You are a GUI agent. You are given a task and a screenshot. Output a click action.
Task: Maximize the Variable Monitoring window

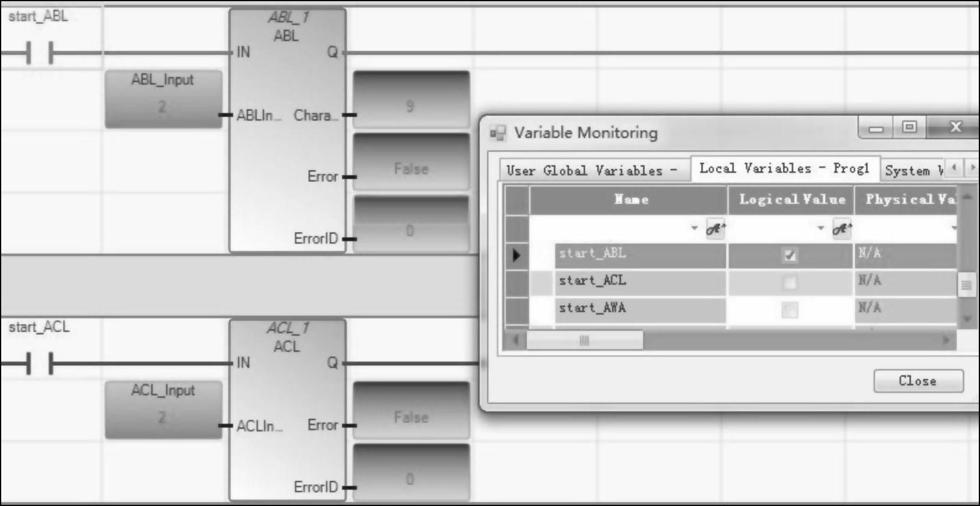[909, 127]
